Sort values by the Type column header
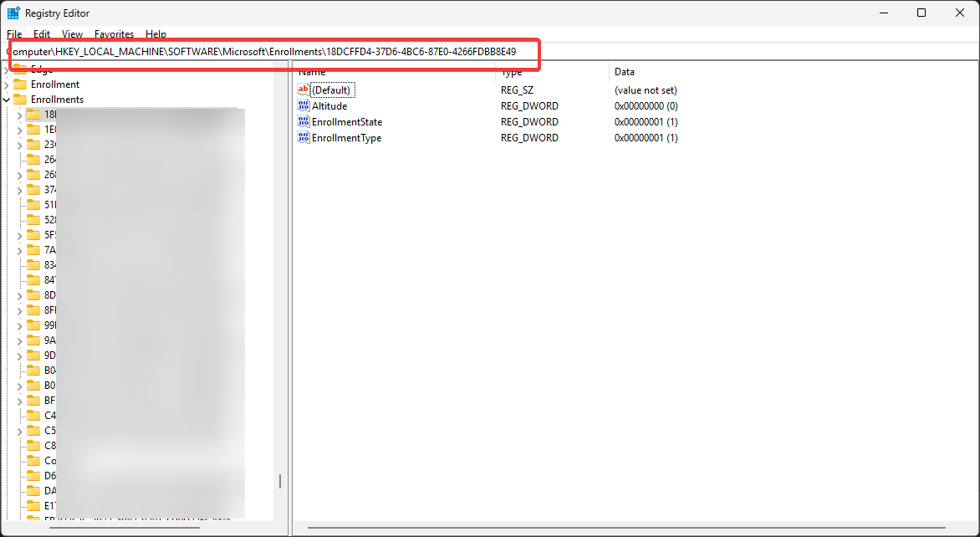 click(x=512, y=72)
